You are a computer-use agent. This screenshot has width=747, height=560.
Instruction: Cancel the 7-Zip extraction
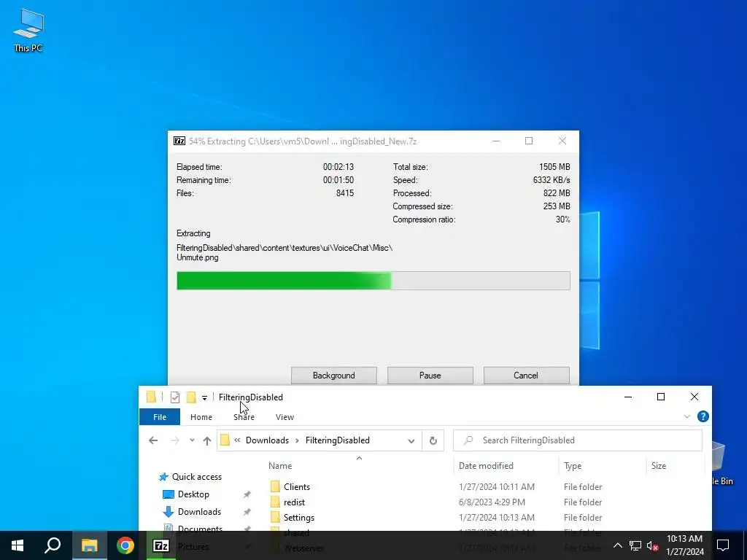pos(526,376)
